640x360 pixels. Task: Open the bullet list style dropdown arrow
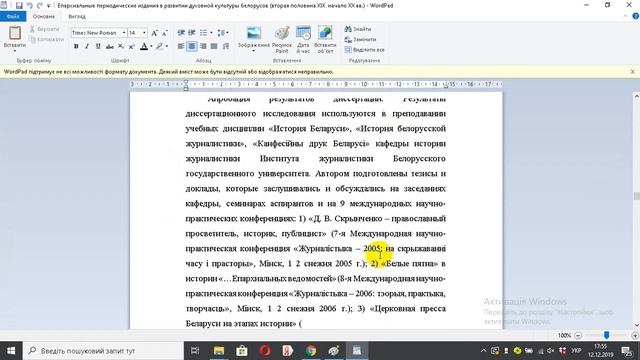click(211, 33)
